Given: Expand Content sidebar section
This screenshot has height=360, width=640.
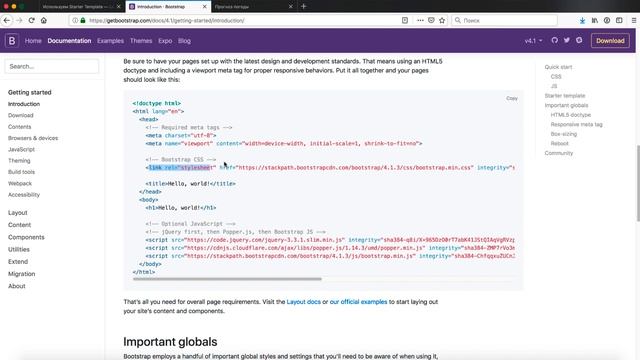Looking at the screenshot, I should tap(19, 225).
